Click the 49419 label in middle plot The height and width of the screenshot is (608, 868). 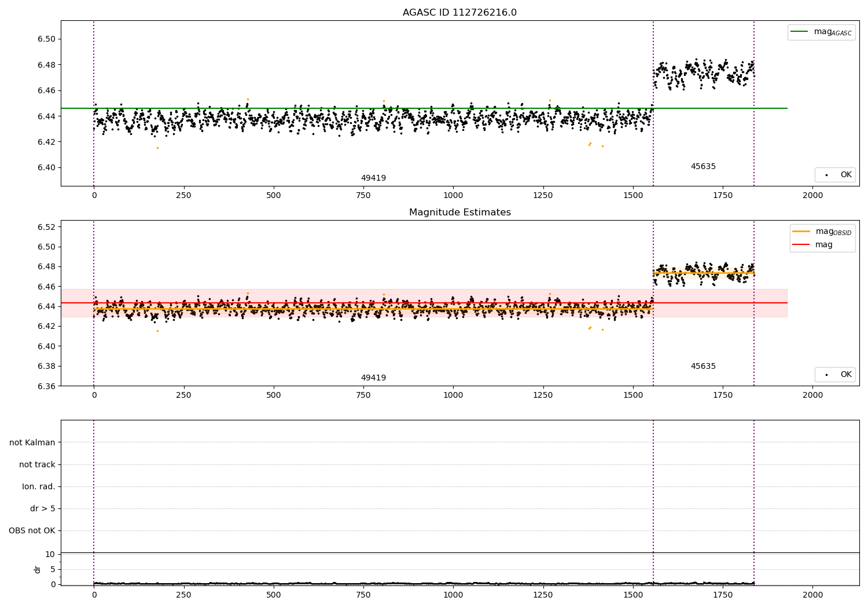coord(373,378)
